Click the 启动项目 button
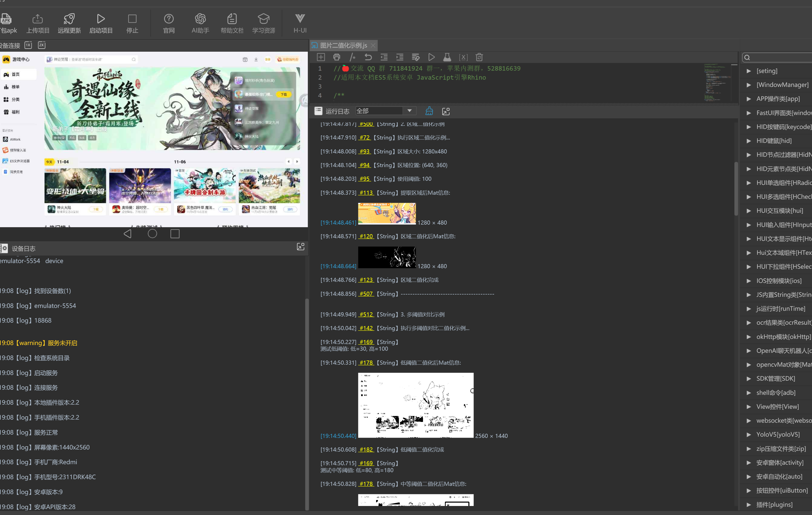This screenshot has height=515, width=812. click(101, 23)
